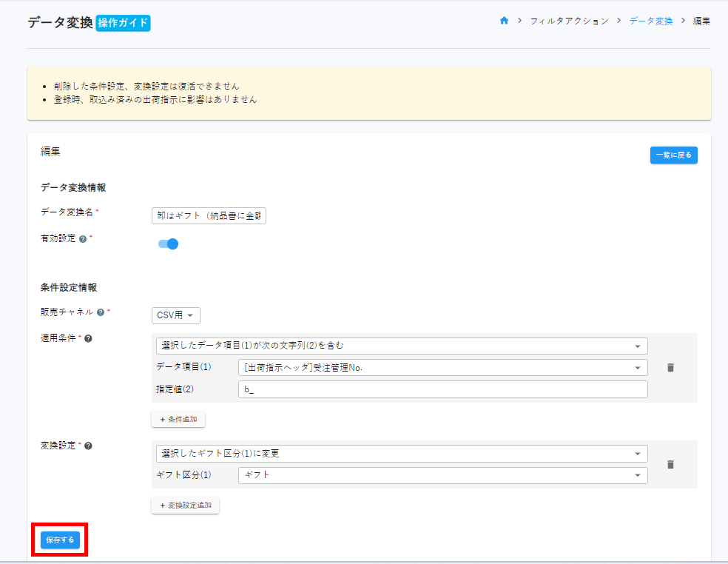The image size is (728, 564).
Task: Click help icon next to 適用条件
Action: (89, 338)
